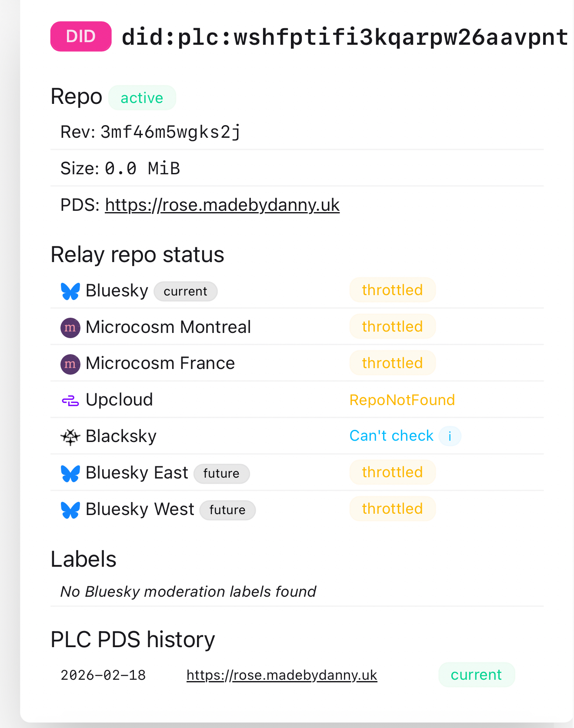
Task: Click the Bluesky East butterfly icon
Action: [70, 473]
